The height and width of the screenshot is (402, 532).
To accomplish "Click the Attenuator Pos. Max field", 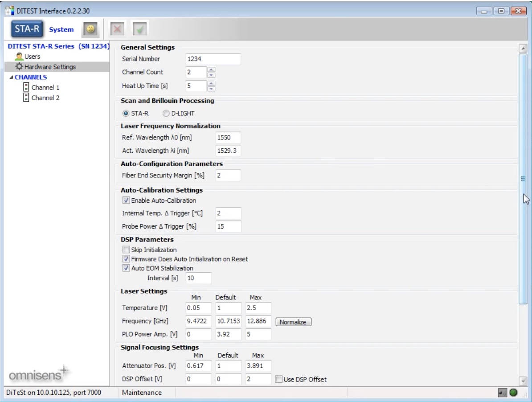I will (258, 366).
